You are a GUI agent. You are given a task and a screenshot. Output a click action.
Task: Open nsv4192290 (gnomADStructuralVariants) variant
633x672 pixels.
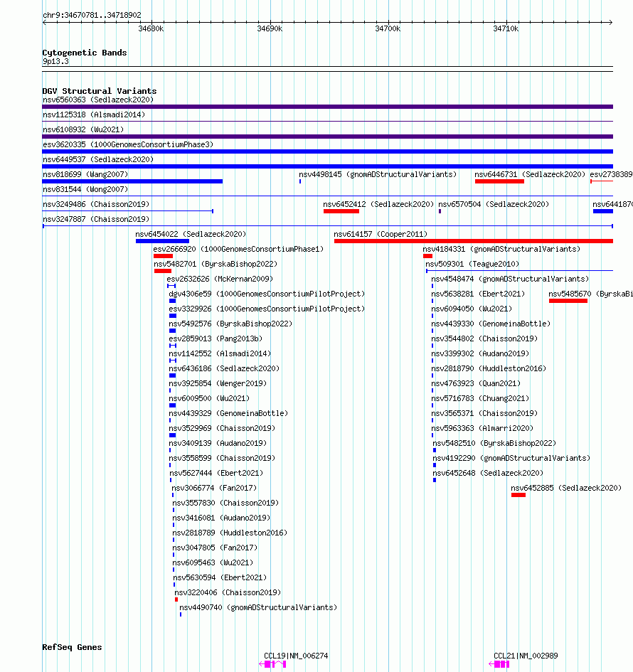pos(511,459)
